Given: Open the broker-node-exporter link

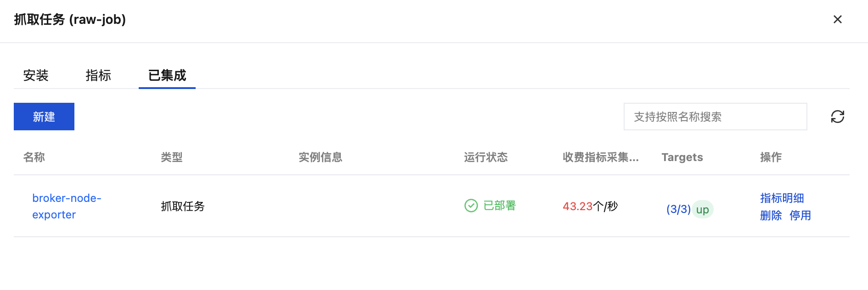Looking at the screenshot, I should 67,206.
